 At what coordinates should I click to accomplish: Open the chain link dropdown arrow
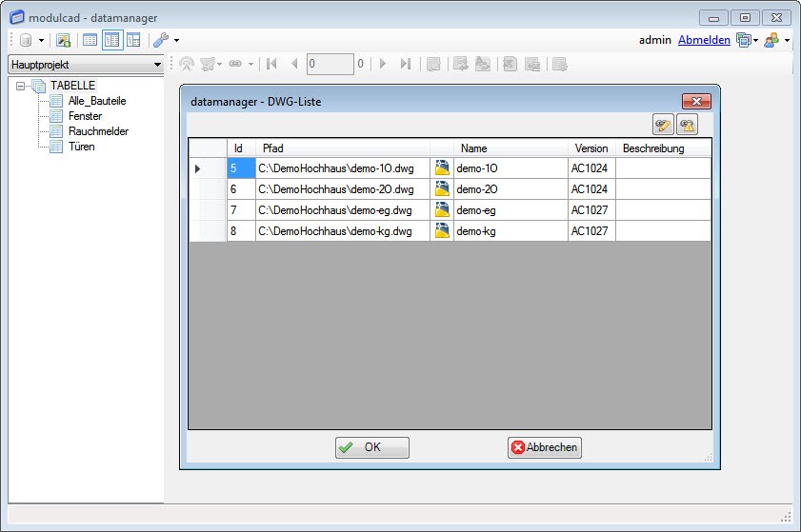pos(250,65)
